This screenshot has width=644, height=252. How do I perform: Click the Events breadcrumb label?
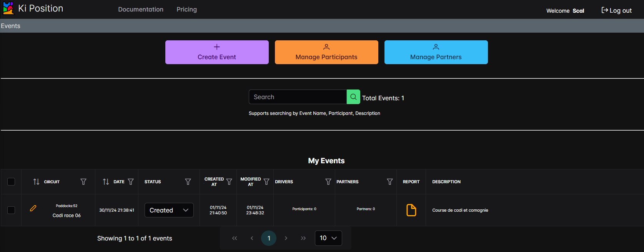tap(10, 26)
